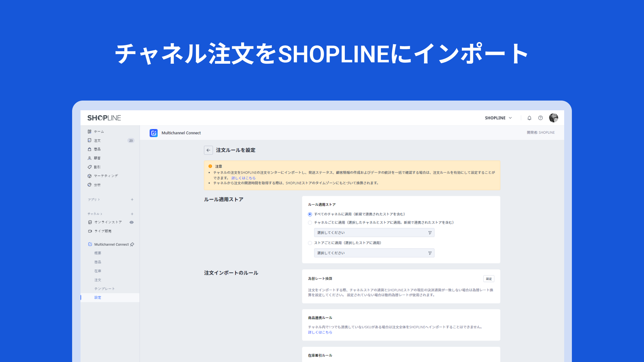Open 分析 analytics in the sidebar
The image size is (644, 362).
(x=94, y=185)
